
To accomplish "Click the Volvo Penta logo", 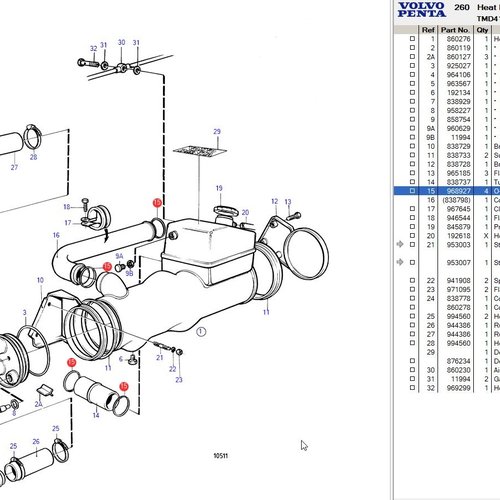I will click(422, 10).
